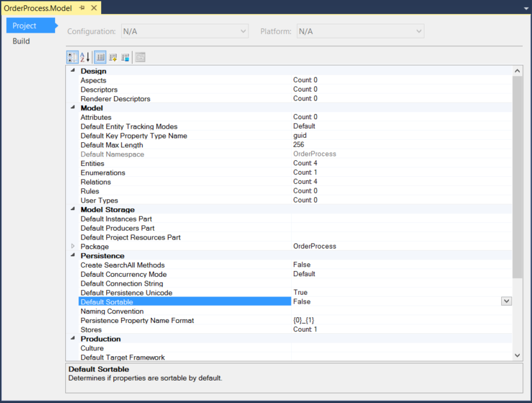
Task: Close the OrderProcess.Model tab
Action: point(93,8)
